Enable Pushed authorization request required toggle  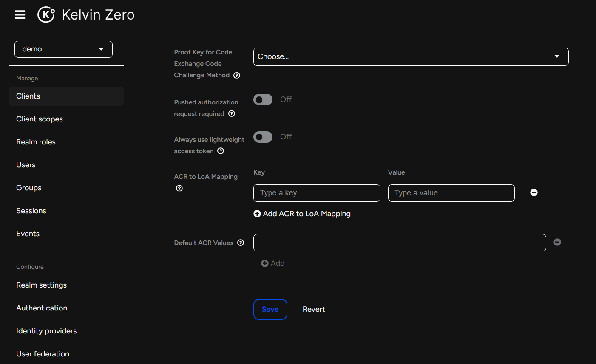263,99
